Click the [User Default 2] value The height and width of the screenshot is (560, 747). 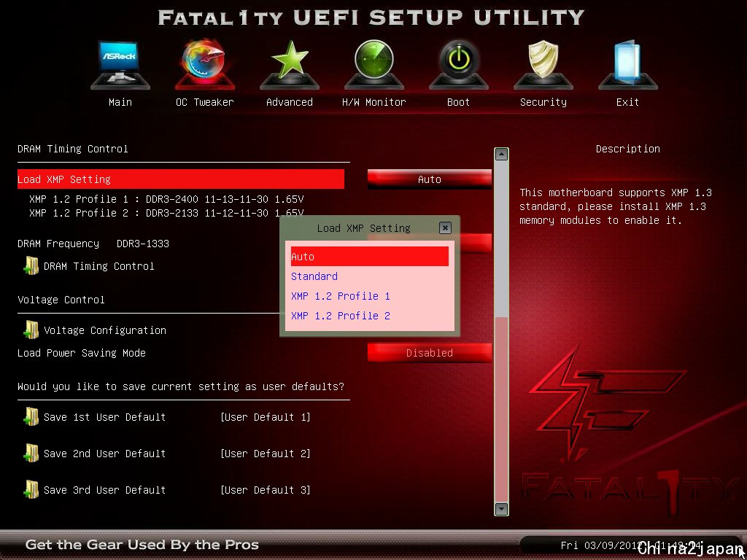point(266,454)
